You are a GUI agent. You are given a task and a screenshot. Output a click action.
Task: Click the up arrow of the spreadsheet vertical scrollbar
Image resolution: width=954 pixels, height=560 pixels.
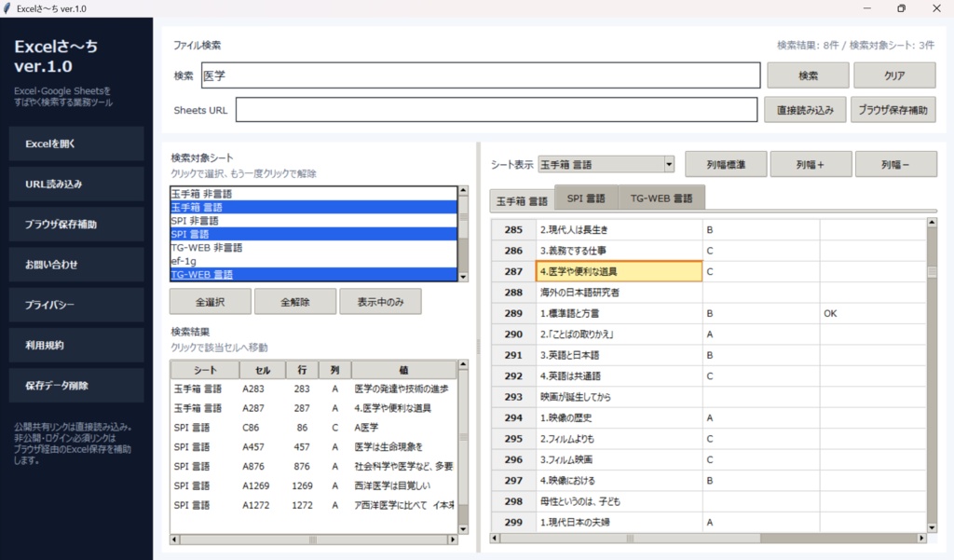click(x=932, y=223)
